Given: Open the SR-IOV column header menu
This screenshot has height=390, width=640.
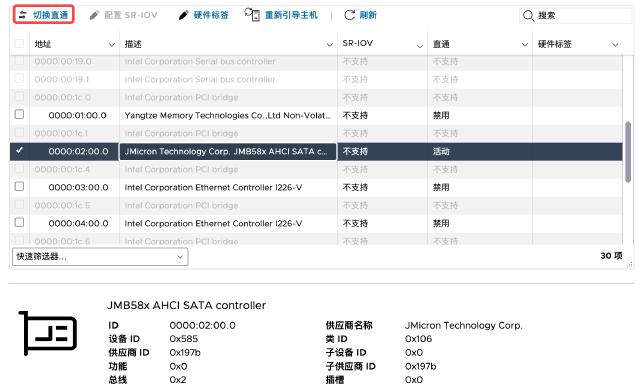Looking at the screenshot, I should pyautogui.click(x=420, y=45).
